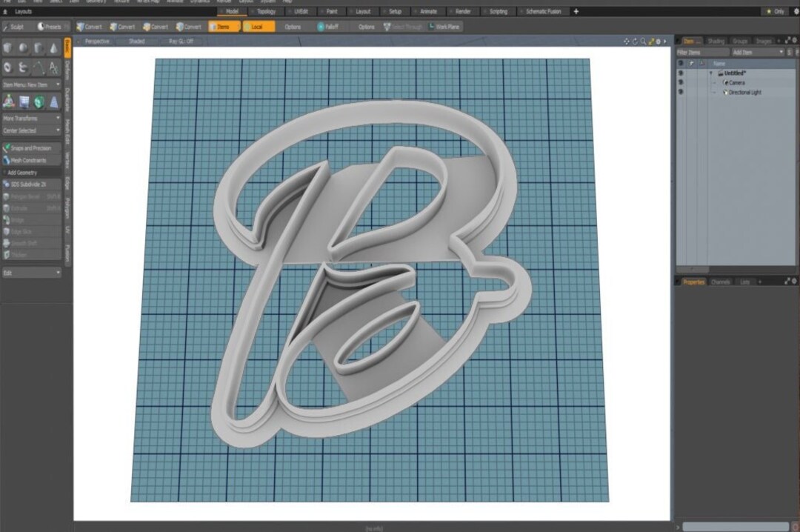Add a new layout tab with plus icon
This screenshot has height=532, width=800.
576,11
